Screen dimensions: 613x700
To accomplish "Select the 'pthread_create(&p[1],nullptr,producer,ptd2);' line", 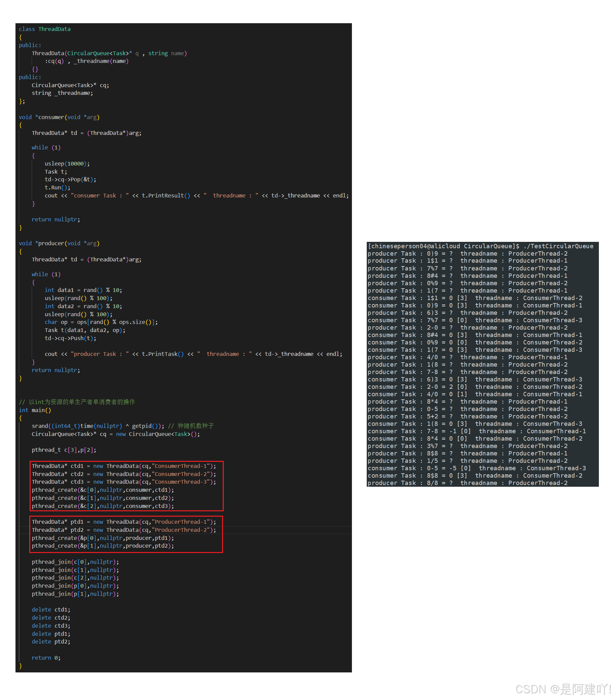I will coord(103,546).
